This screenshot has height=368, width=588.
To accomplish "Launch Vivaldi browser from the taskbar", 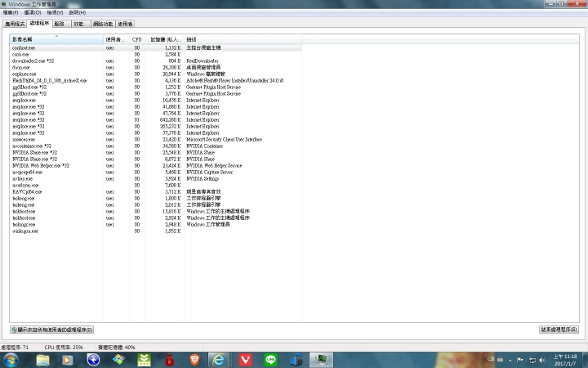I will [x=245, y=360].
